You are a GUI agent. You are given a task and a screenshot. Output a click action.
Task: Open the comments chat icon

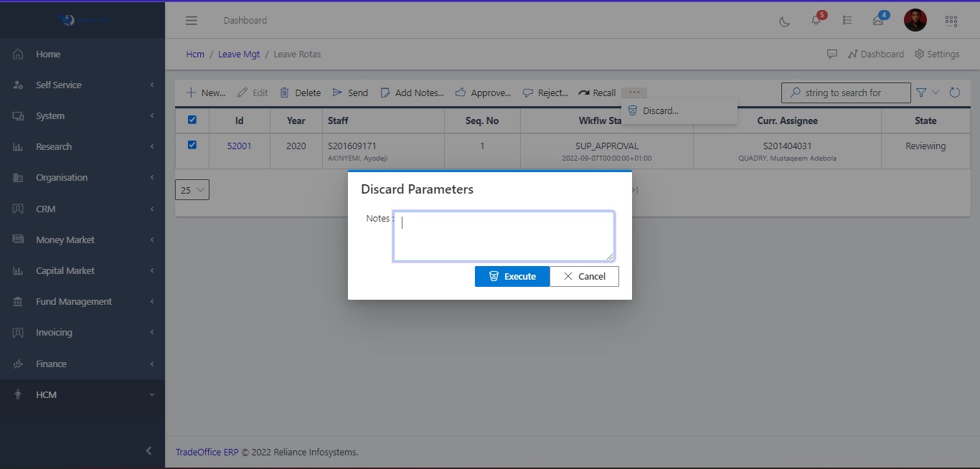click(x=832, y=54)
